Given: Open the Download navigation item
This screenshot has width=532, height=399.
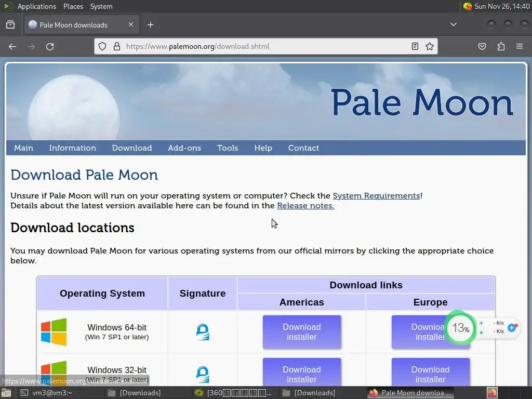Looking at the screenshot, I should pos(131,148).
